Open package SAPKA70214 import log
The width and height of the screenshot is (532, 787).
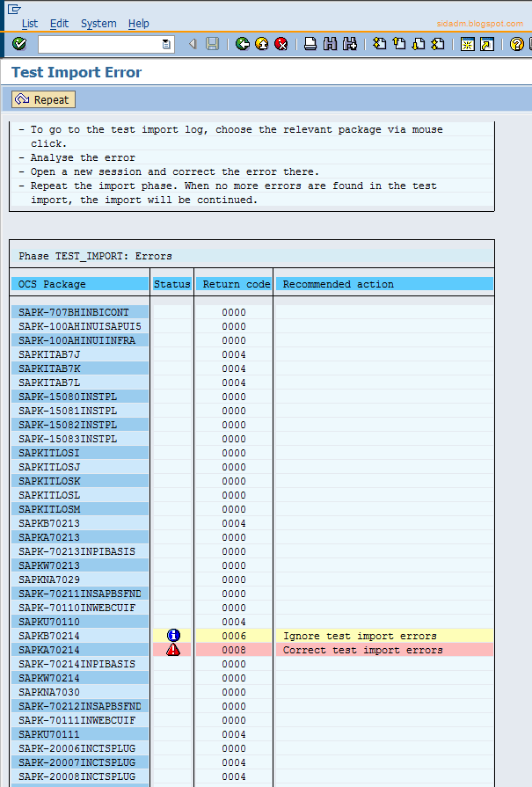coord(49,650)
